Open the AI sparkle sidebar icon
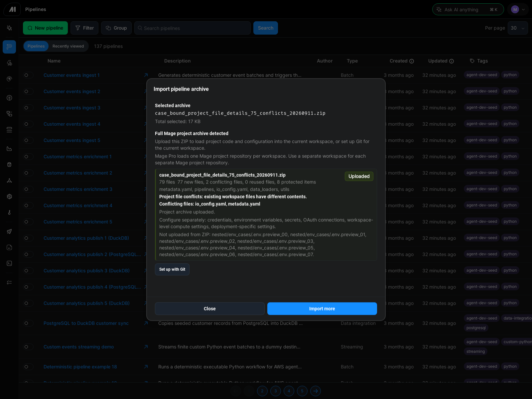 pos(9,28)
